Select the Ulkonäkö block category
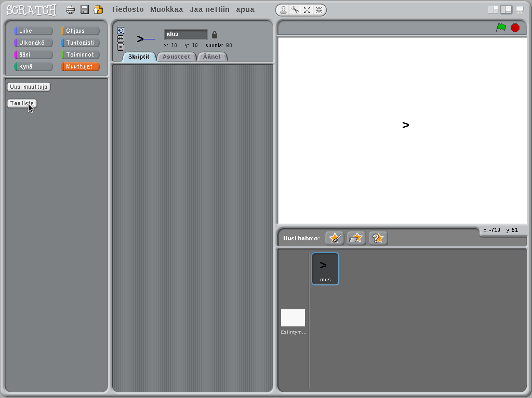The width and height of the screenshot is (532, 398). (33, 43)
